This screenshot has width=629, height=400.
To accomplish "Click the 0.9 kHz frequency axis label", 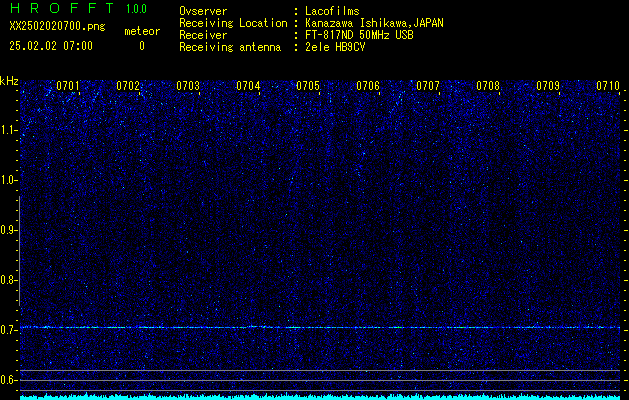I will tap(8, 230).
